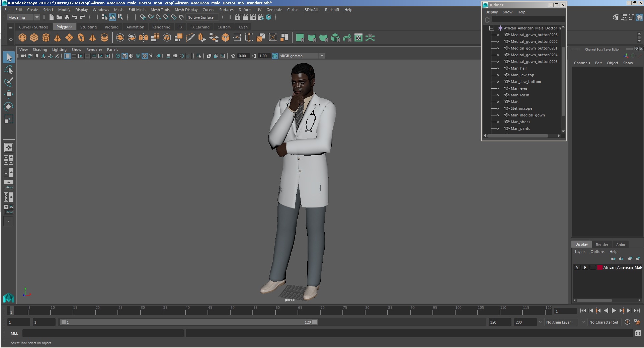This screenshot has width=644, height=348.
Task: Create a polygon cylinder from the shelf
Action: 46,38
